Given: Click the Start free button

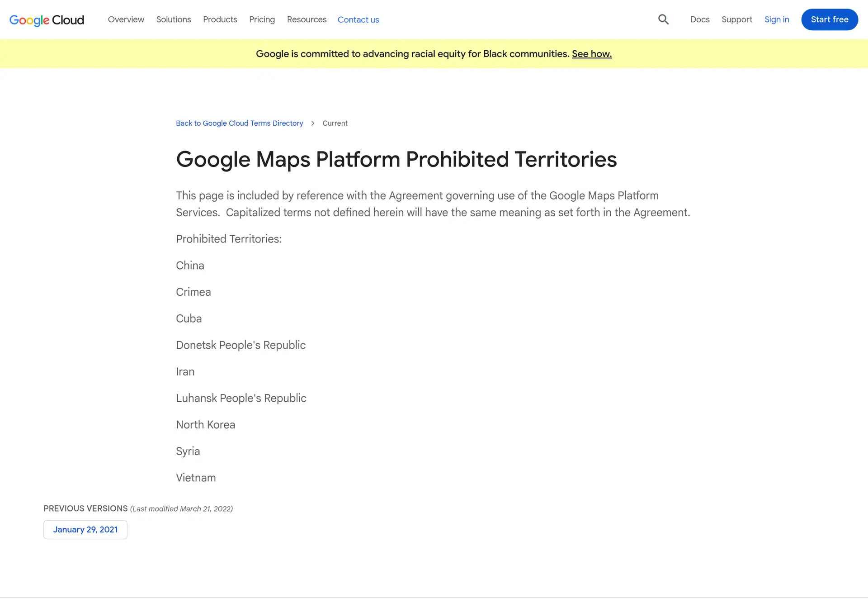Looking at the screenshot, I should [830, 19].
